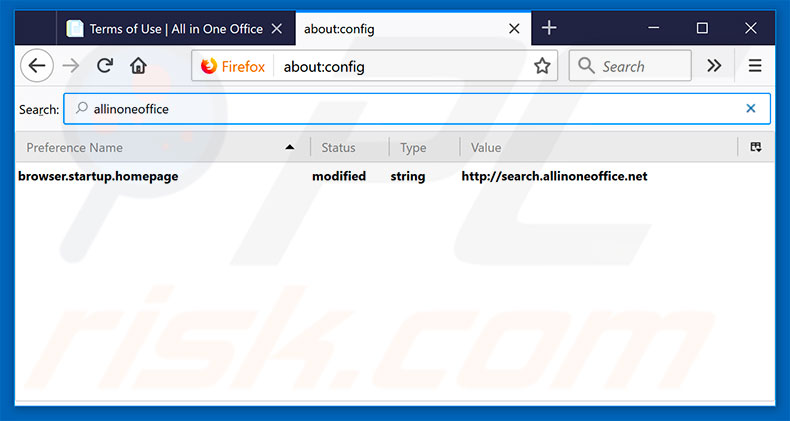Open the home page button
Viewport: 790px width, 421px height.
point(138,66)
